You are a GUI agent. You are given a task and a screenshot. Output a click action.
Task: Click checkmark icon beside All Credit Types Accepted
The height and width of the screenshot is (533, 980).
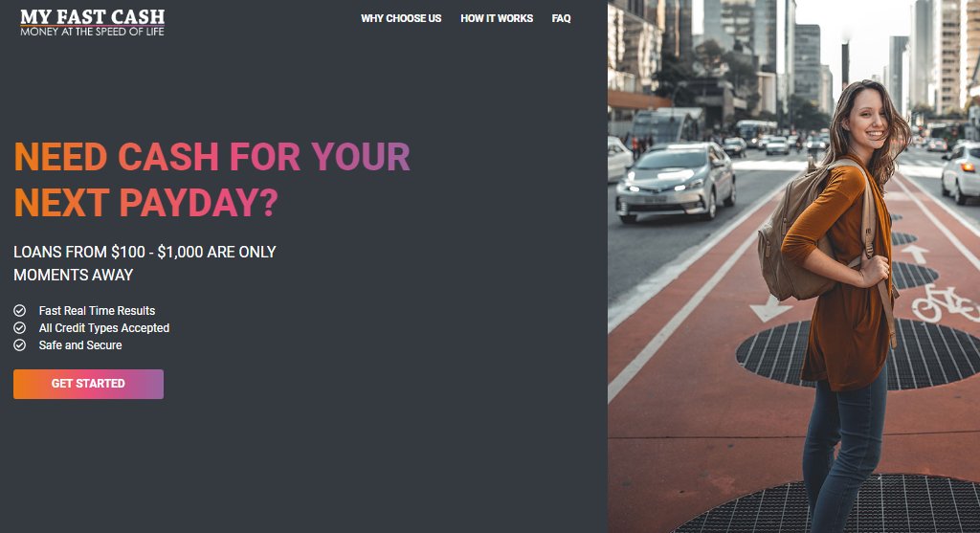20,328
